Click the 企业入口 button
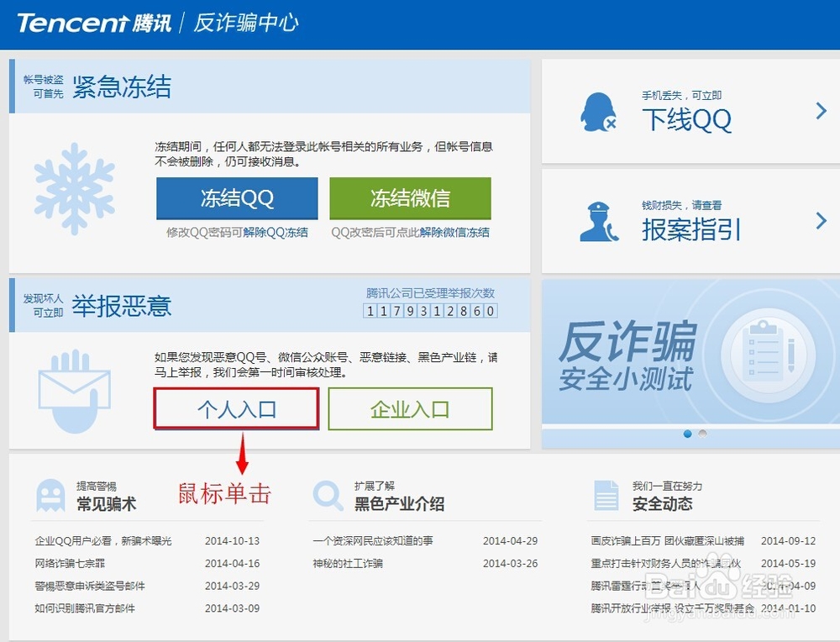 pyautogui.click(x=410, y=409)
